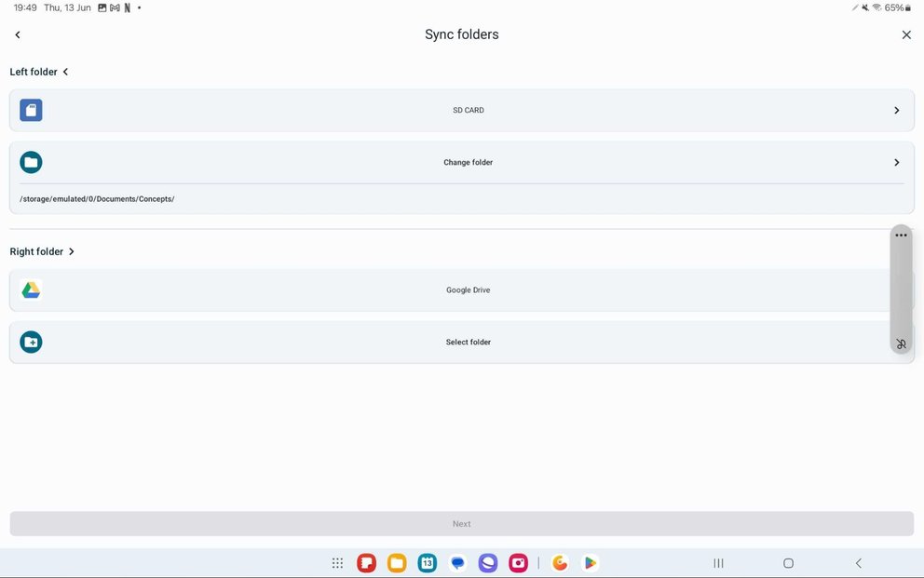The image size is (924, 578).
Task: Tap the cloud icon beside Change folder
Action: [31, 162]
